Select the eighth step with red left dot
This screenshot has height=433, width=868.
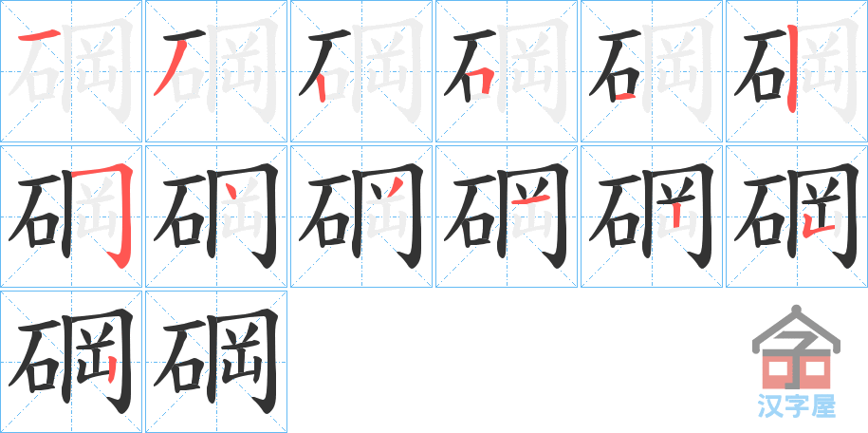pos(216,216)
